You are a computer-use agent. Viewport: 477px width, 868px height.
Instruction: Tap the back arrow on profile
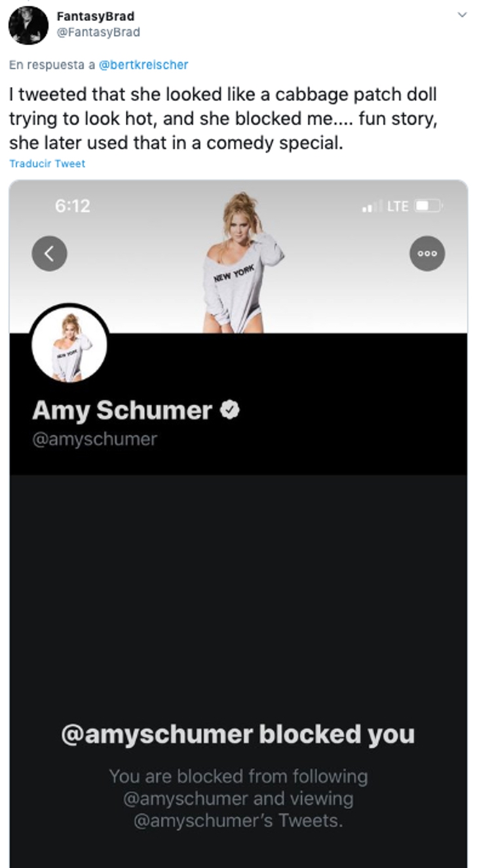click(50, 253)
